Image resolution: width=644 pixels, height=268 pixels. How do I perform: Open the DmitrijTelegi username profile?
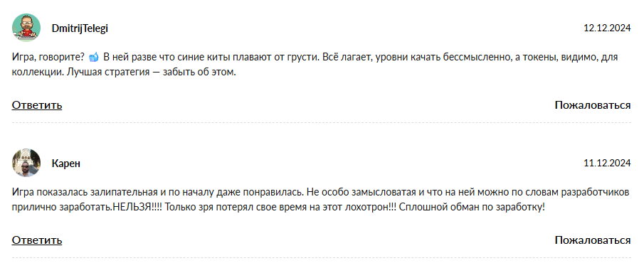pyautogui.click(x=80, y=28)
